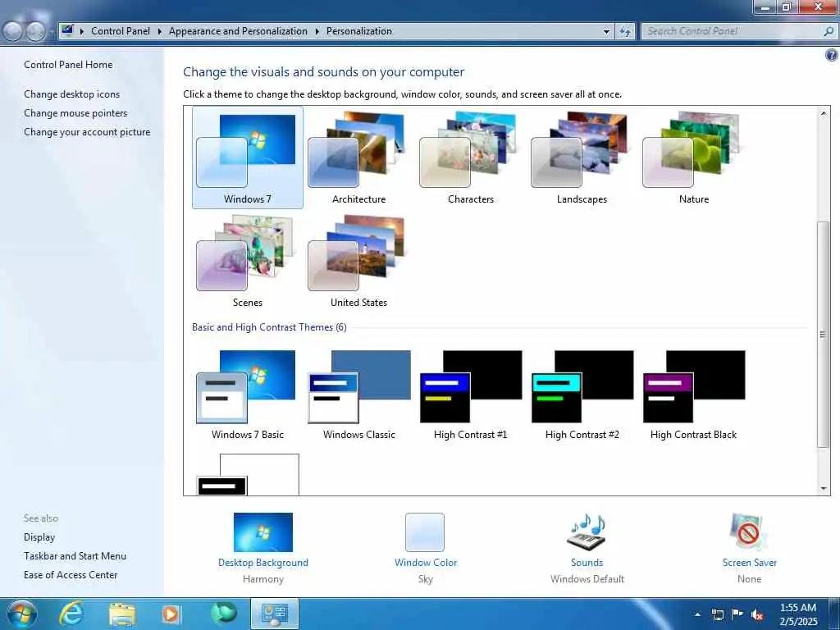
Task: Open the Windows Start button
Action: 21,614
